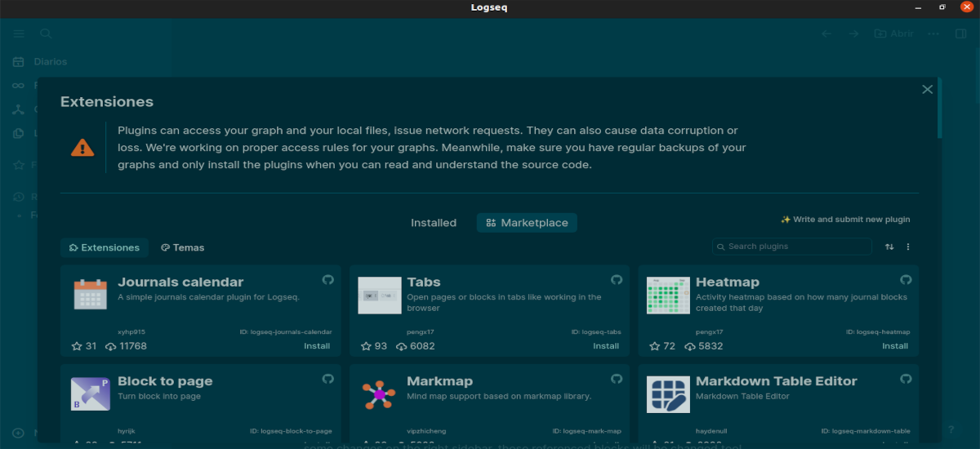Screen dimensions: 980x449
Task: Click author name xyhp915
Action: point(131,332)
